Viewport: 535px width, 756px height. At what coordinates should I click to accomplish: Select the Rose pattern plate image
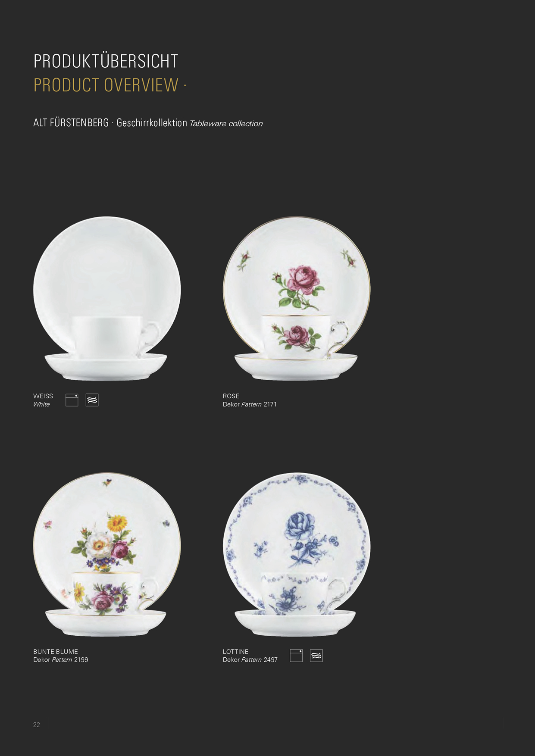(x=297, y=298)
